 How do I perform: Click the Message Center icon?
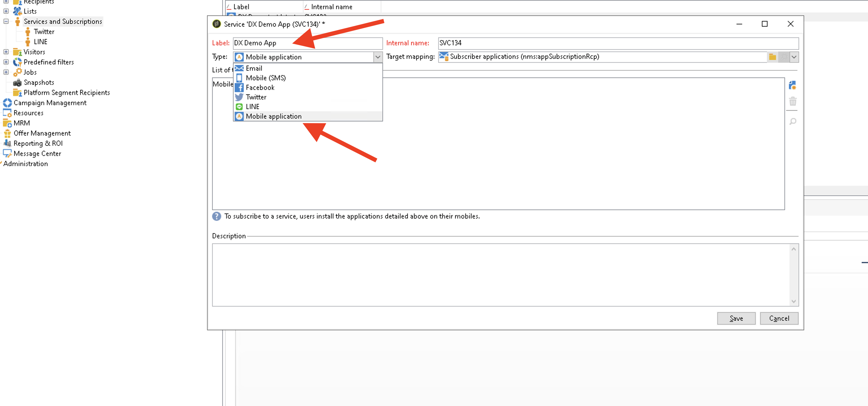(x=7, y=154)
